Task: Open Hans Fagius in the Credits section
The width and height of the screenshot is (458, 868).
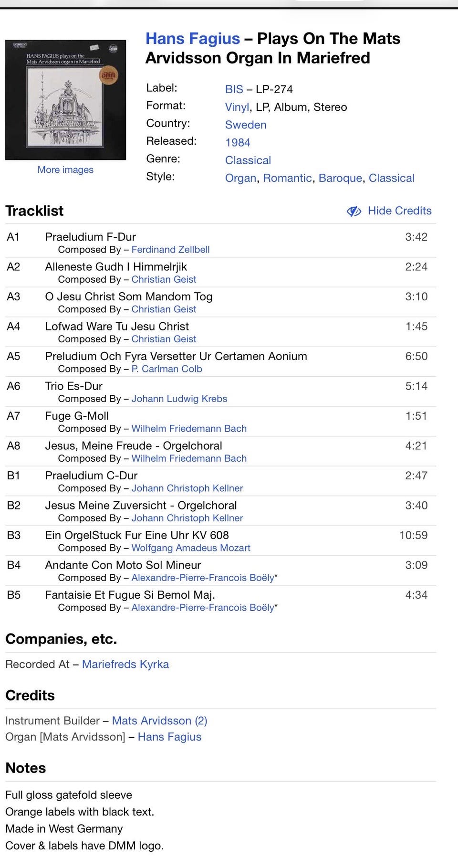Action: click(169, 737)
